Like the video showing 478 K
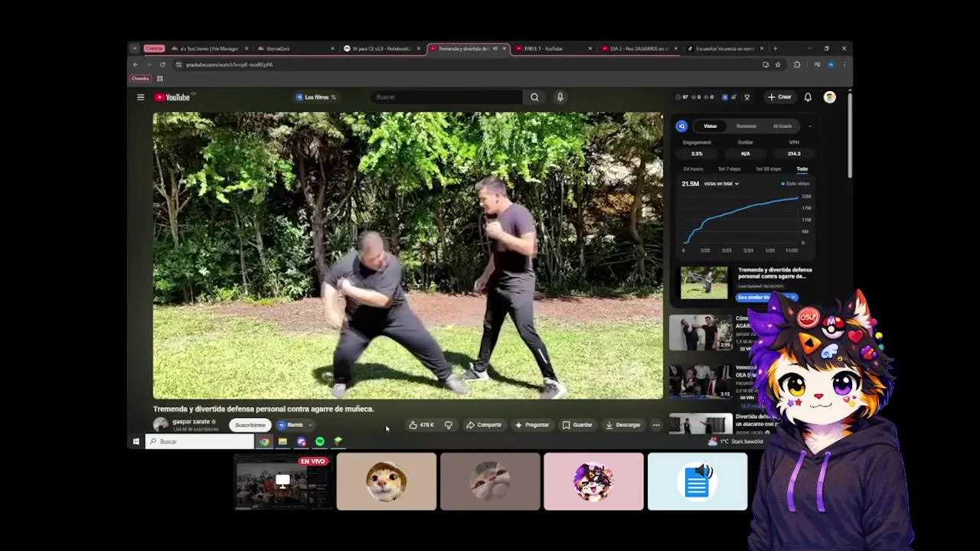This screenshot has height=551, width=980. pyautogui.click(x=422, y=425)
